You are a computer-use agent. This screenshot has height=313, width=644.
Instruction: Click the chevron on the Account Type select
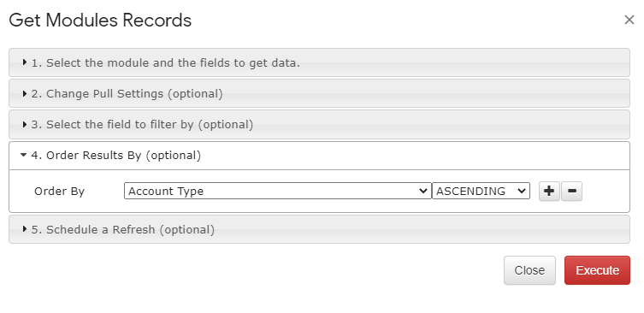422,191
